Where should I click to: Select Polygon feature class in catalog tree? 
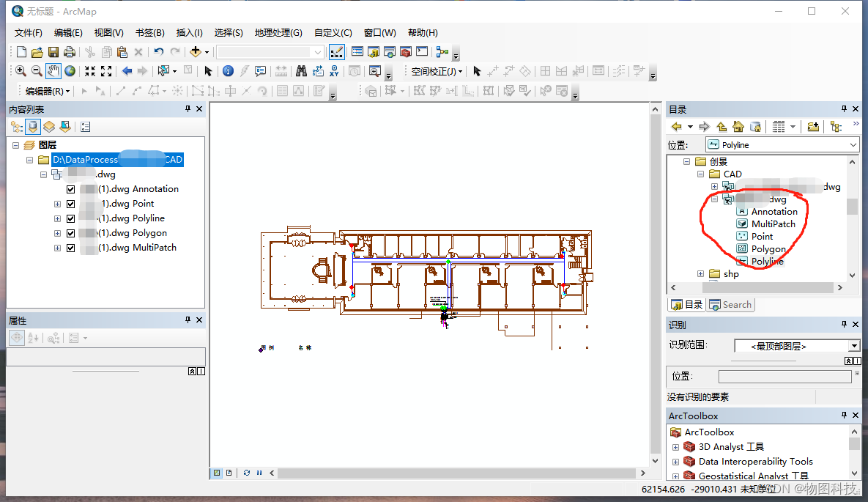768,248
